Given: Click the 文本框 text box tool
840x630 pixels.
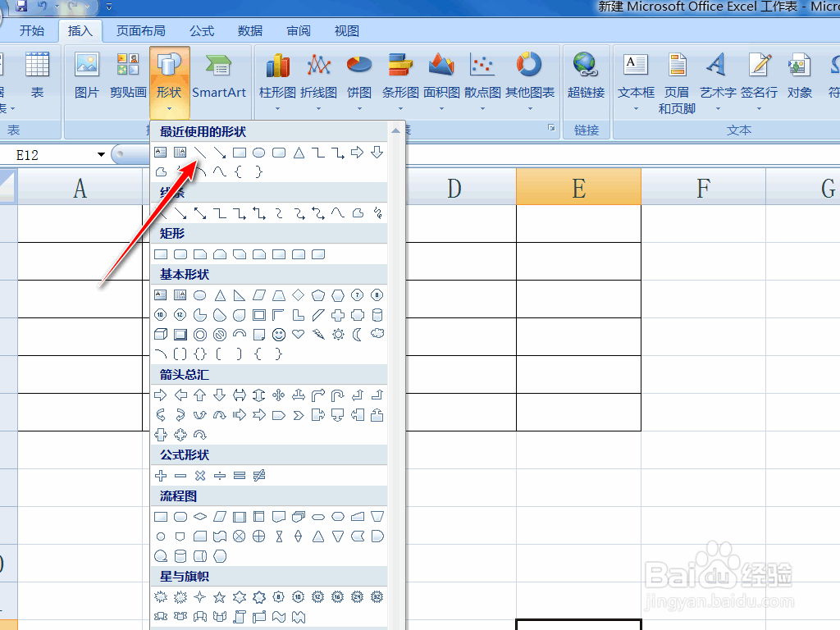Looking at the screenshot, I should (x=636, y=80).
